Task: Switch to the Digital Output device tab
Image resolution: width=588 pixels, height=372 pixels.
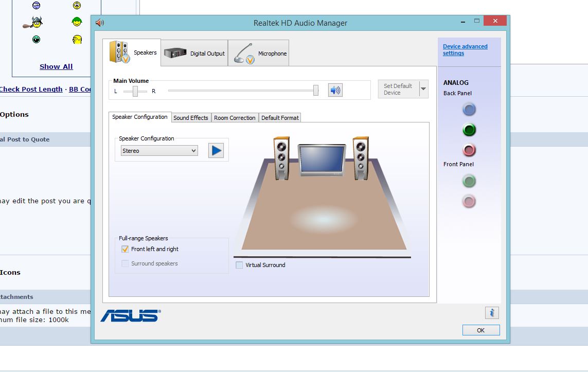Action: coord(194,53)
